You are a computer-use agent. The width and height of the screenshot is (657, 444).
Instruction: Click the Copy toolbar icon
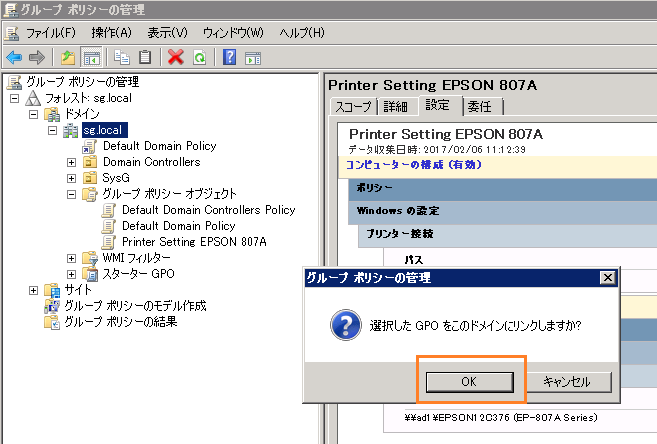(122, 57)
